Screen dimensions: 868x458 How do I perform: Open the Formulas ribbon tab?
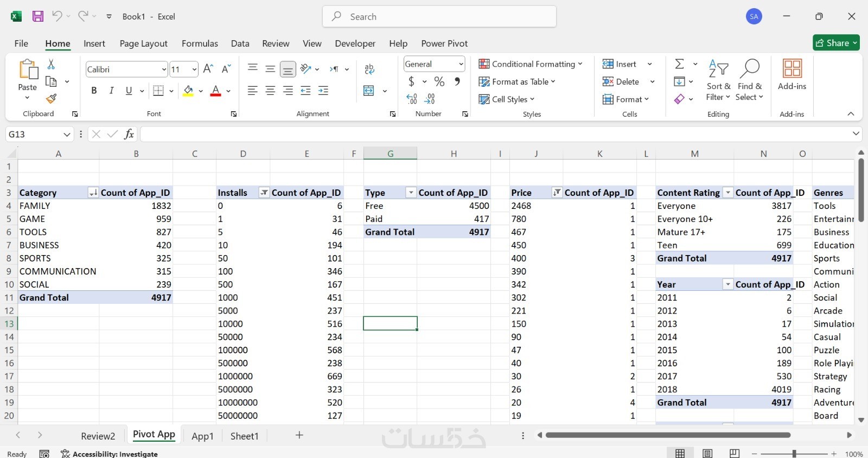tap(200, 43)
